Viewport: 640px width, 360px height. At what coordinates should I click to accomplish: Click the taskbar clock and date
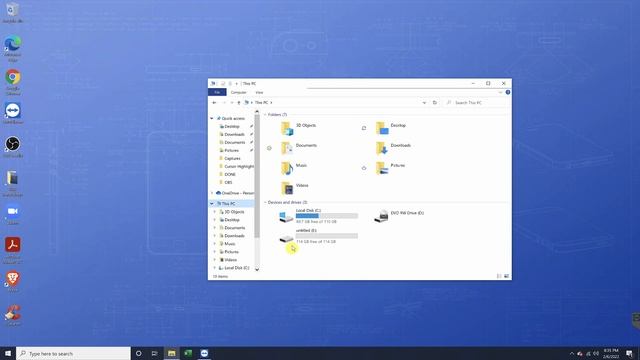(611, 353)
